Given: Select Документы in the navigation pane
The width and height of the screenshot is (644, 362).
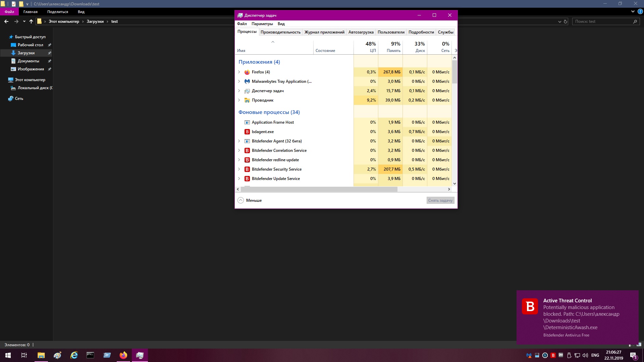Looking at the screenshot, I should pos(28,61).
